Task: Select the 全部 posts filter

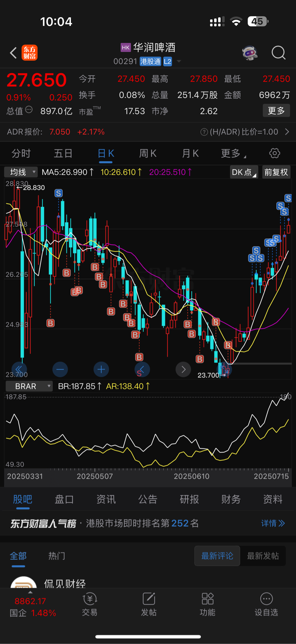Action: tap(18, 556)
